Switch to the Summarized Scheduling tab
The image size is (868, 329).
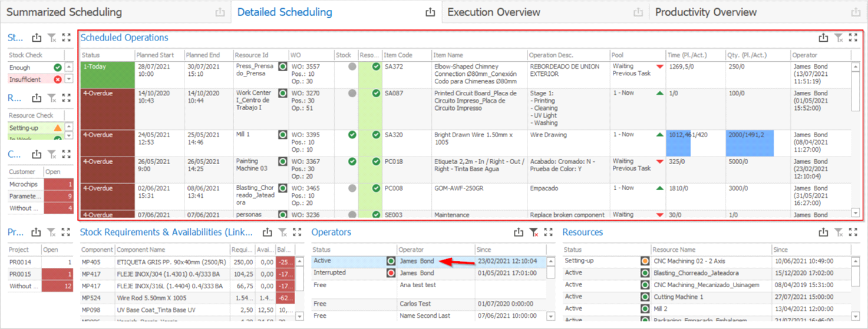[64, 12]
